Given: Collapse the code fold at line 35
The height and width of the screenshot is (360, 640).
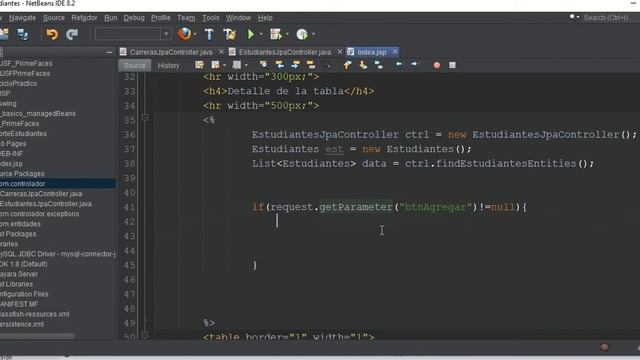Looking at the screenshot, I should [144, 118].
